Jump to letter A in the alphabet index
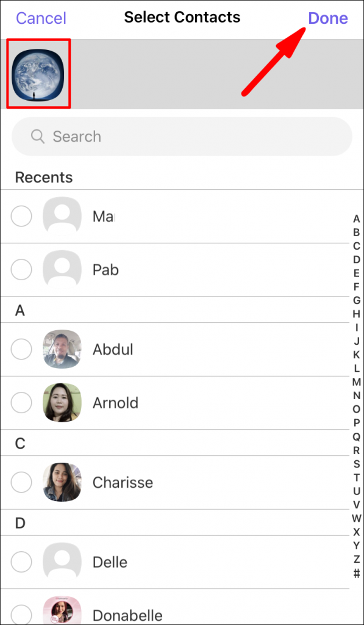 tap(356, 219)
